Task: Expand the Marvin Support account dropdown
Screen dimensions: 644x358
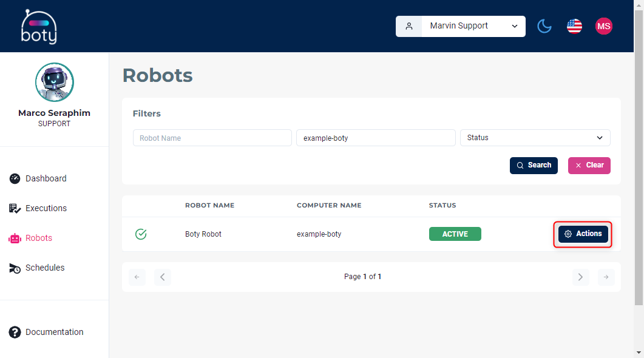Action: [473, 26]
